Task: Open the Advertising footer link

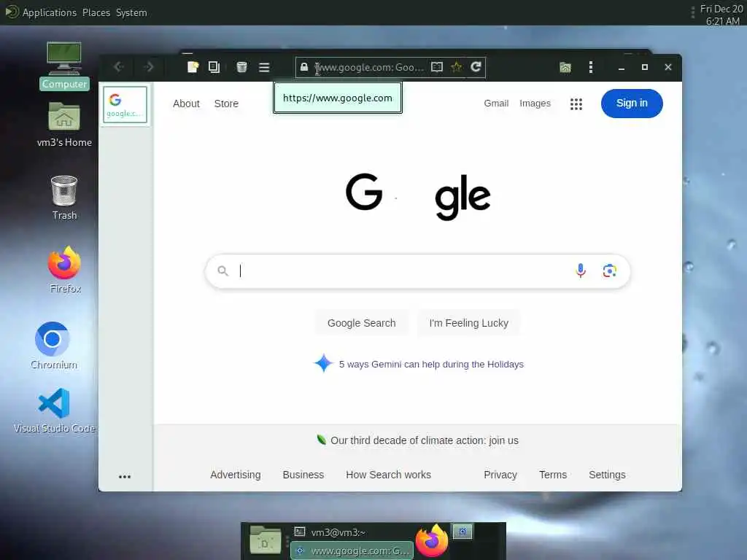Action: 236,475
